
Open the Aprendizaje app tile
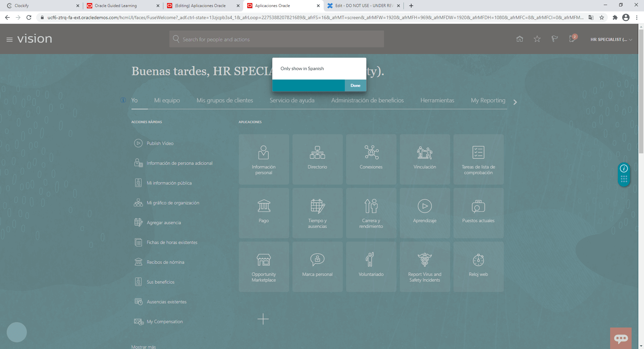(425, 213)
